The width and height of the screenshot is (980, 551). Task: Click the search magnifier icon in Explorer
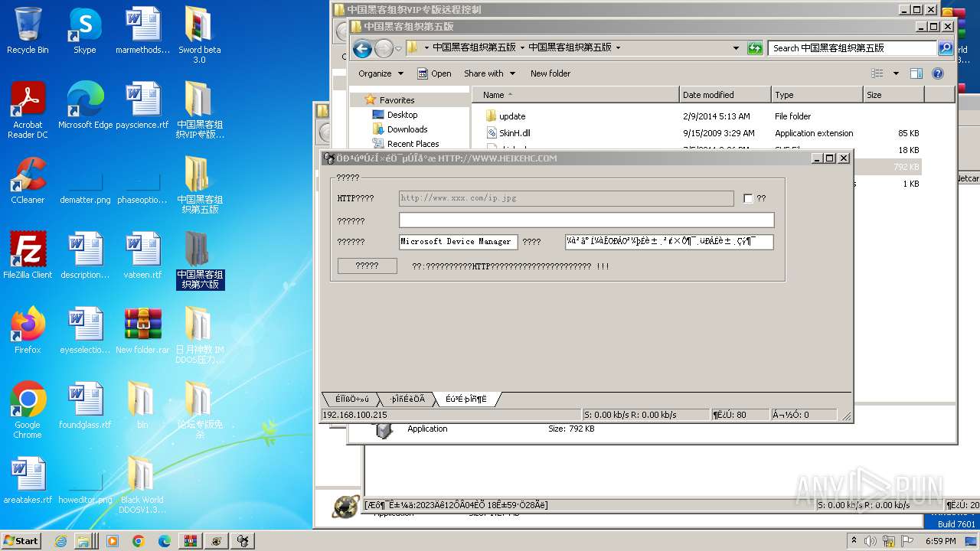[x=946, y=47]
